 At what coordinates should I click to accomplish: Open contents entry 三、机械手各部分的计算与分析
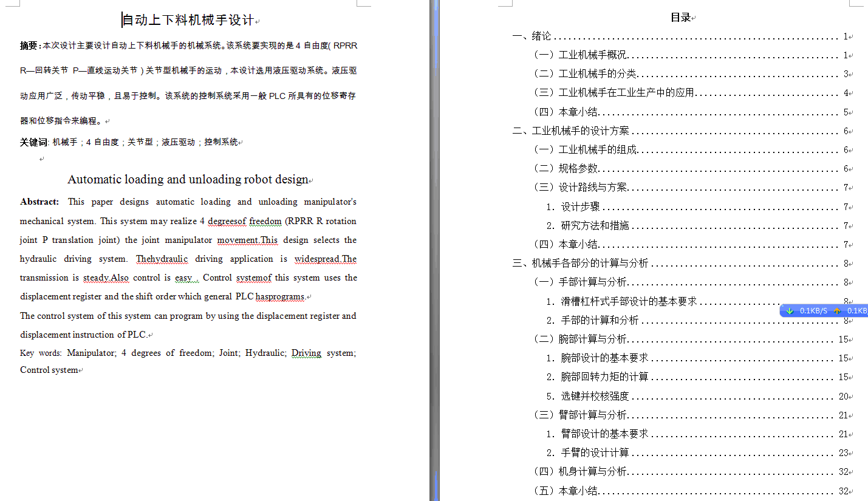click(x=681, y=263)
